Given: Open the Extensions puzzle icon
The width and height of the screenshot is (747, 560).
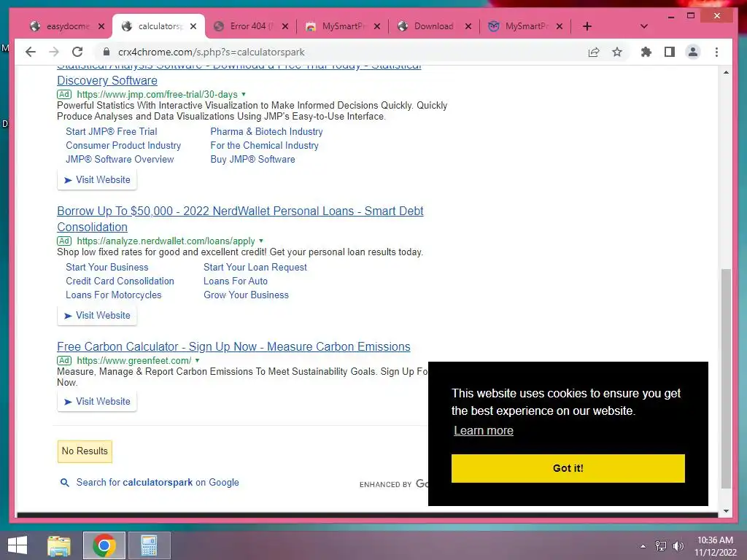Looking at the screenshot, I should pos(646,52).
